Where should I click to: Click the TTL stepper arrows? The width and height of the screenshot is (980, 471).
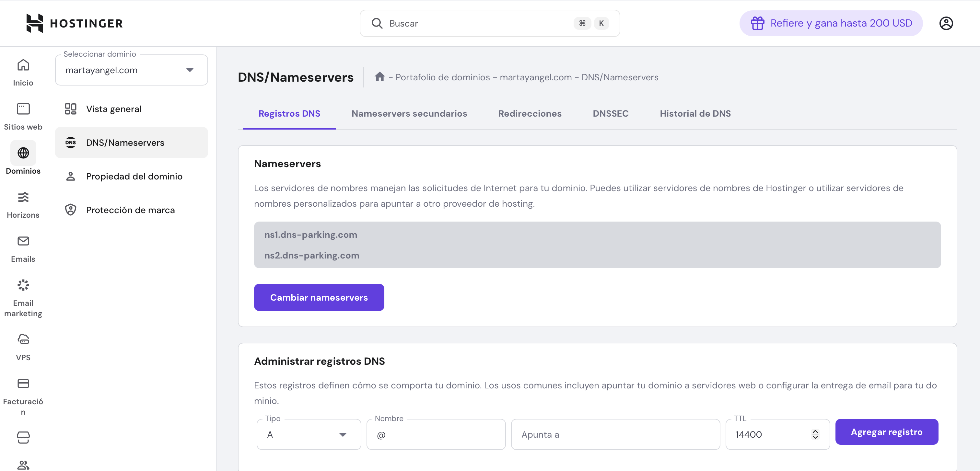click(x=815, y=434)
